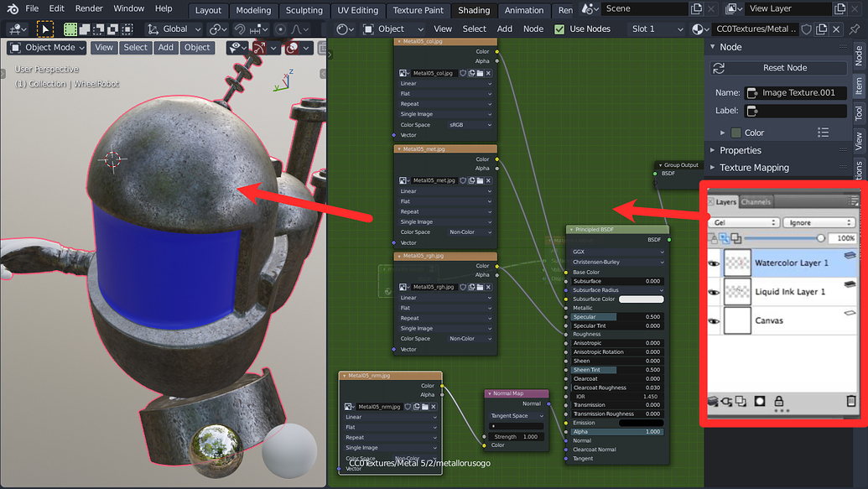The image size is (868, 489).
Task: Open the GGX distribution dropdown
Action: (617, 252)
